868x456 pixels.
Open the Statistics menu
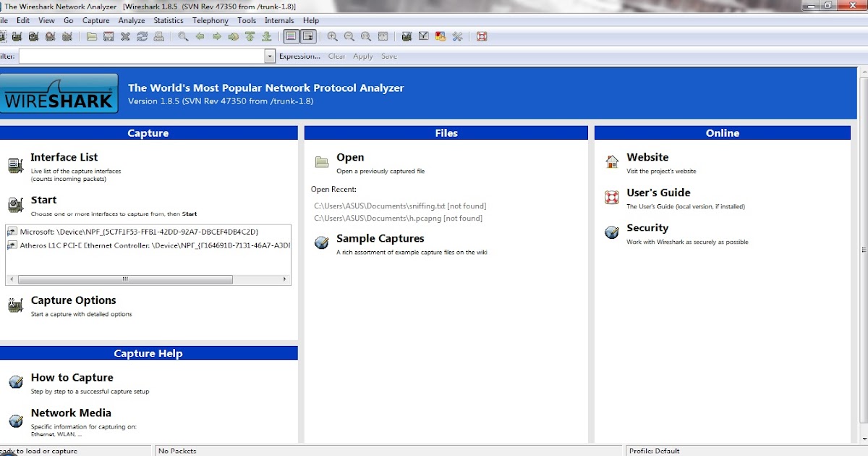[x=169, y=21]
